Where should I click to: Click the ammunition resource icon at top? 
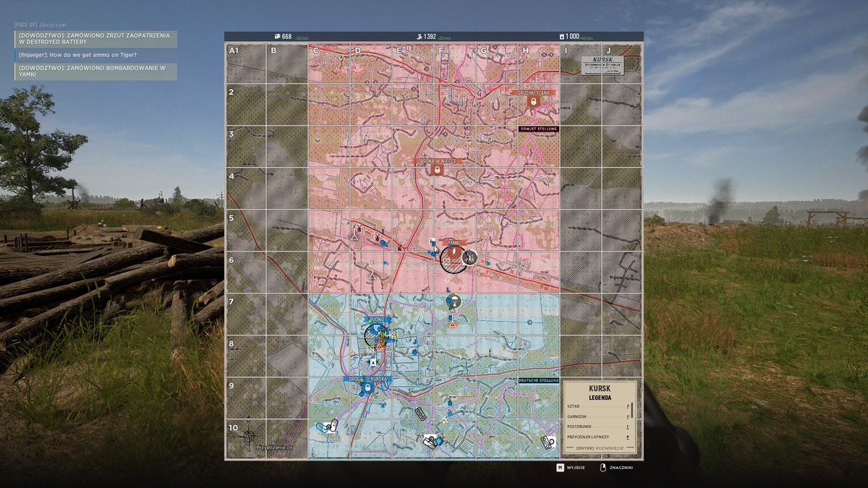point(276,36)
